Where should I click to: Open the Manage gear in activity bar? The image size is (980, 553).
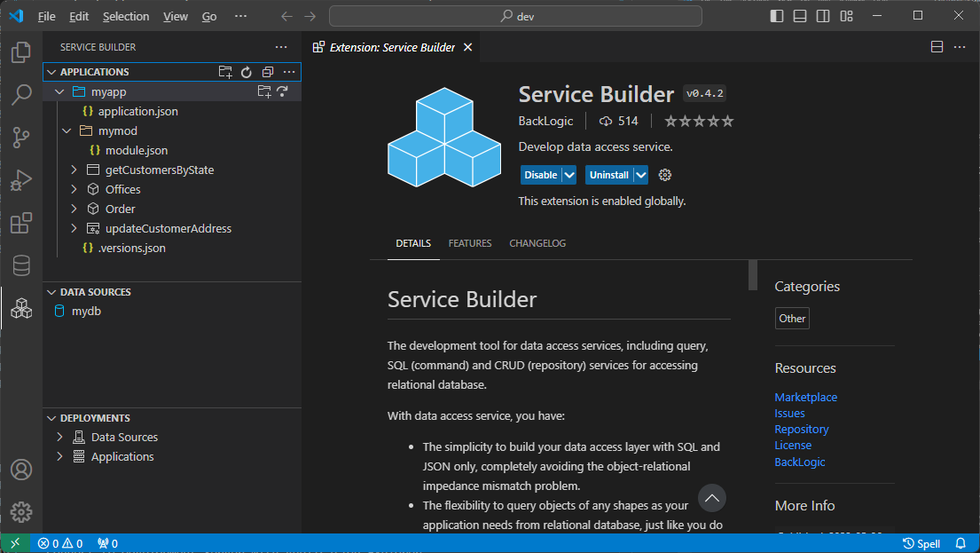click(21, 511)
